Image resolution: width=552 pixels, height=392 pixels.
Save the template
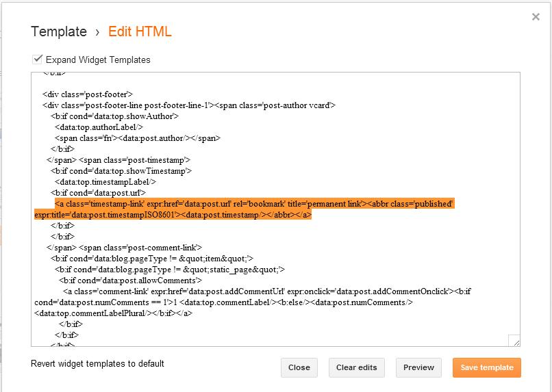point(486,367)
